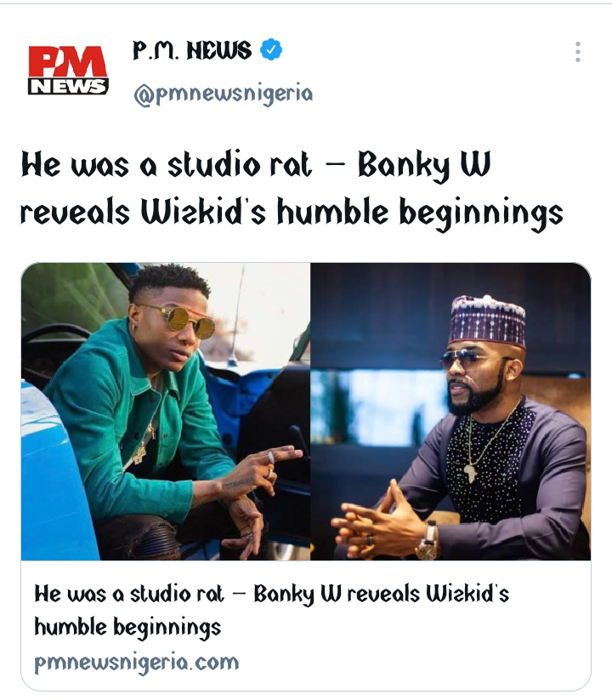This screenshot has height=700, width=612.
Task: Open the tweet options three-dot menu
Action: [x=578, y=52]
